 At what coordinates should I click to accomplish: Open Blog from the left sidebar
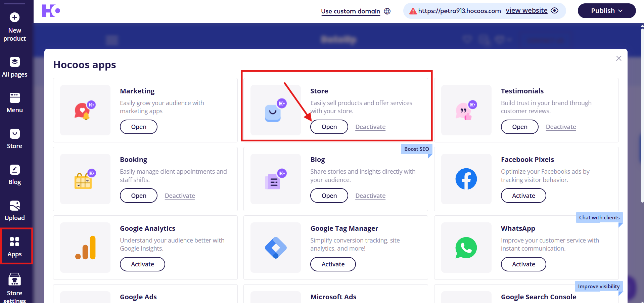tap(14, 175)
